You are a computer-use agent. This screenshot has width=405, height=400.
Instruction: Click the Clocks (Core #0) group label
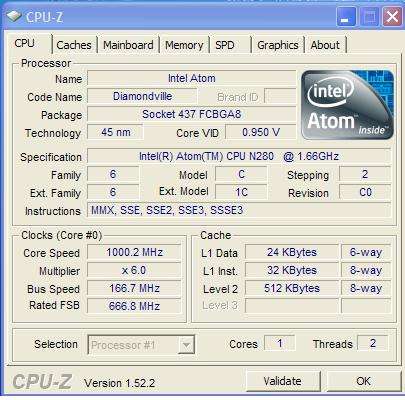[61, 235]
